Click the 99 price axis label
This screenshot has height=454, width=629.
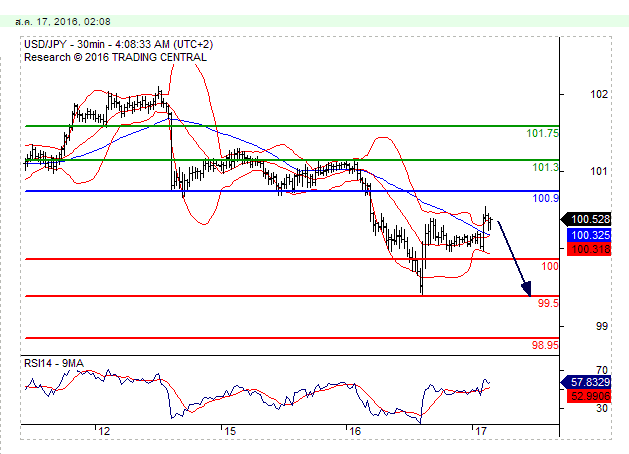(x=602, y=326)
